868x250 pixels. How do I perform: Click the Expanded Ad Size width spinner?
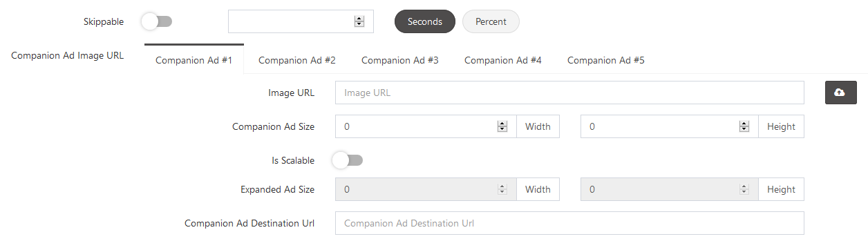click(x=502, y=189)
